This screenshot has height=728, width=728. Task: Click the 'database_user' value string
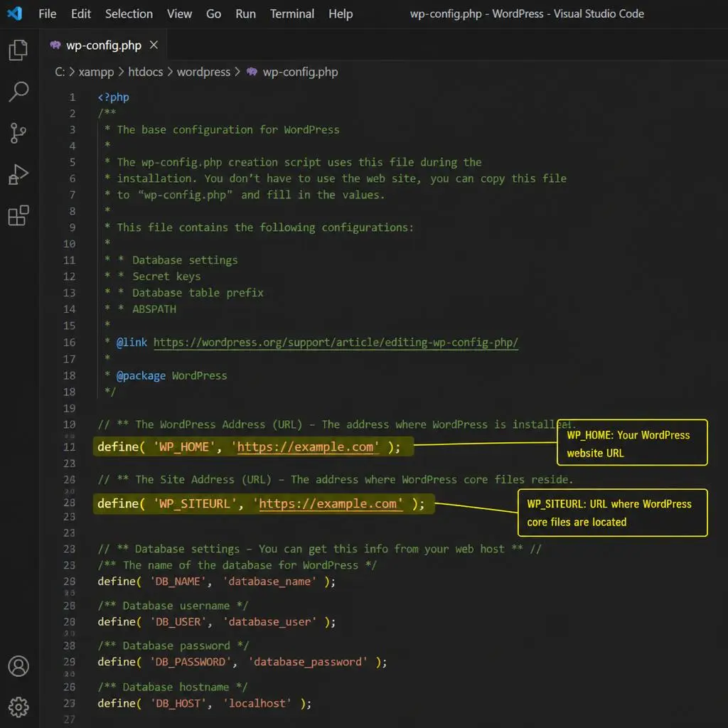pyautogui.click(x=269, y=621)
